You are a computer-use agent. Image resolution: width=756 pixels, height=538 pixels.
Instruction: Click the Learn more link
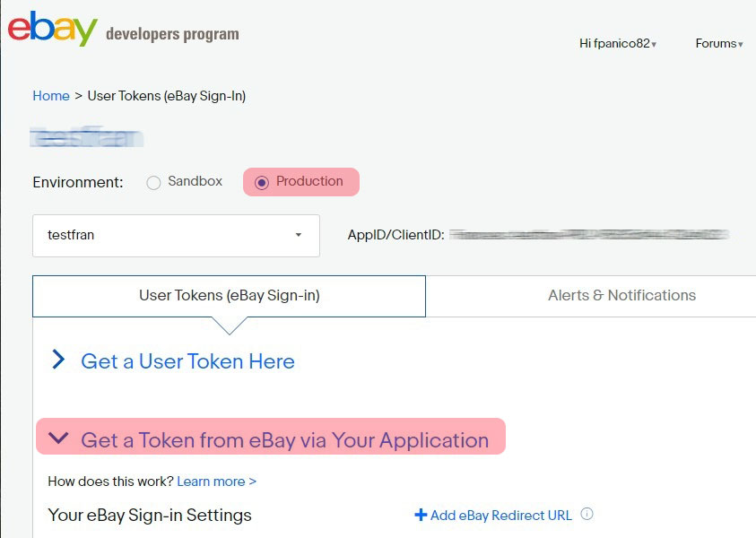coord(216,482)
